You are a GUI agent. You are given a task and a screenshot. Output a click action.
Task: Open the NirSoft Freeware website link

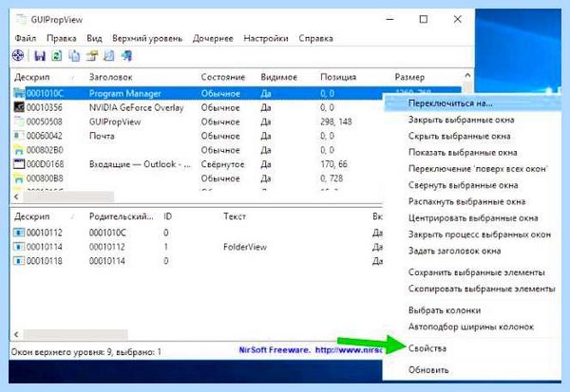(311, 350)
